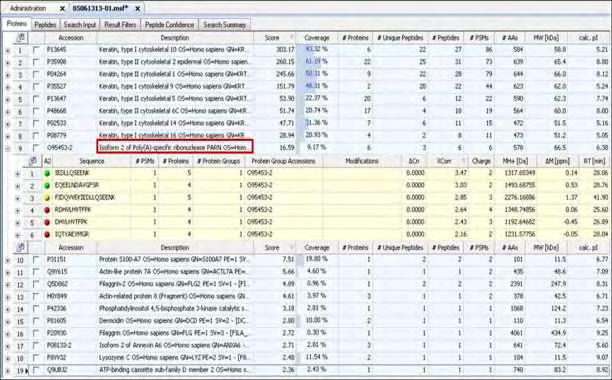The width and height of the screenshot is (612, 380).
Task: Click accession H0Y849 cell
Action: (70, 296)
